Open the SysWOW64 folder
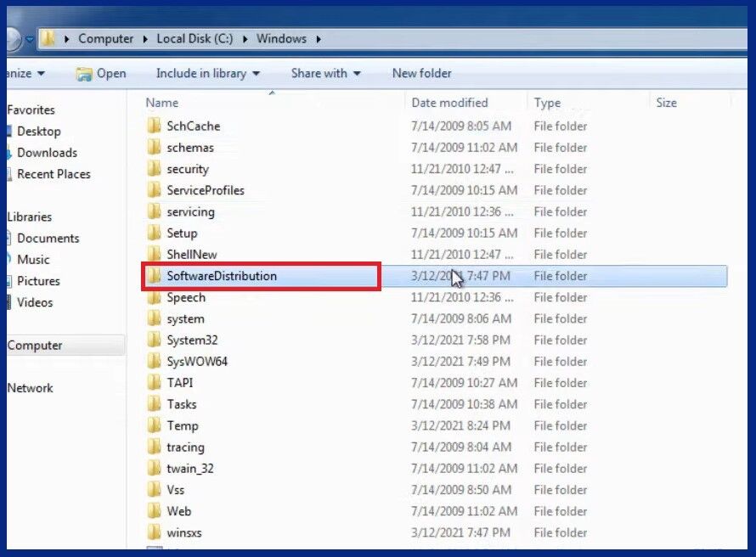756x557 pixels. point(153,362)
